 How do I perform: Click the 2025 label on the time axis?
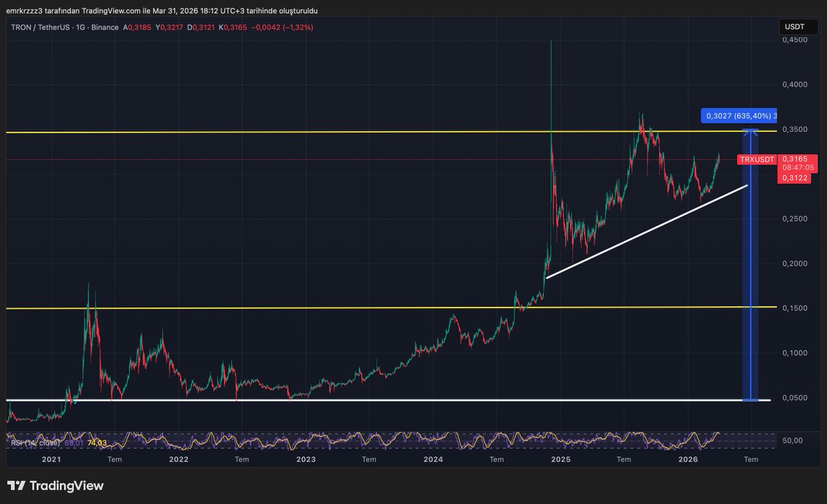point(560,459)
